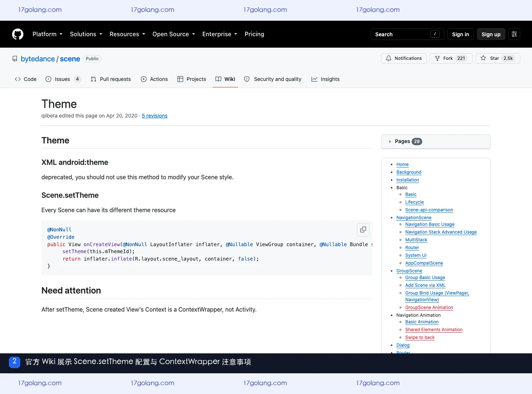This screenshot has width=532, height=394.
Task: Click the Code tab's angle-brackets icon
Action: [x=18, y=79]
